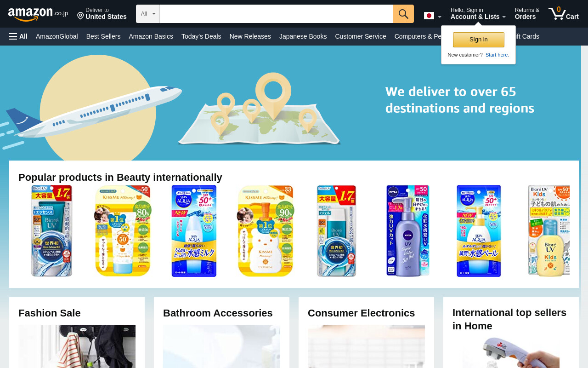This screenshot has height=368, width=588.
Task: Click the Kissme Mommy pump bottle product
Action: pos(266,231)
